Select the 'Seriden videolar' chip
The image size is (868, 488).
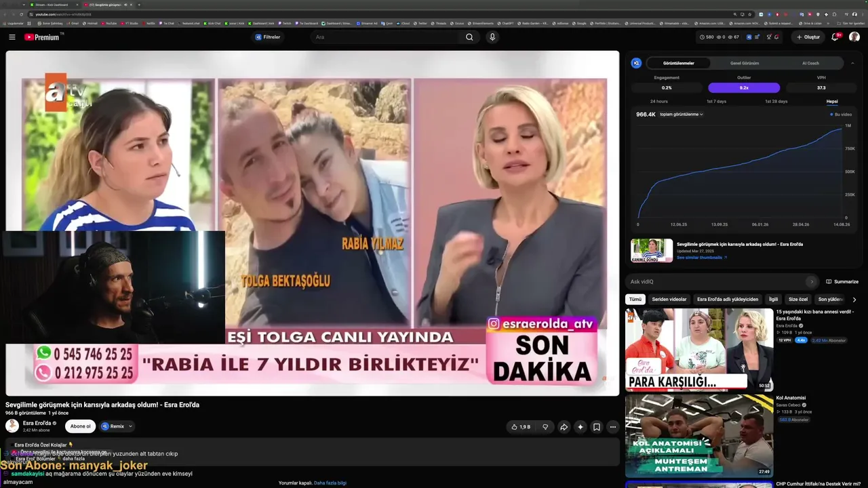(669, 299)
